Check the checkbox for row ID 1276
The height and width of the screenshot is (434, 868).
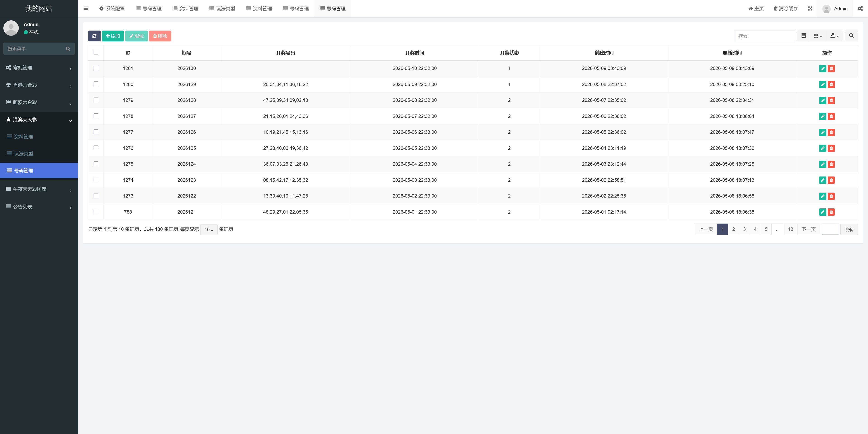(x=96, y=148)
